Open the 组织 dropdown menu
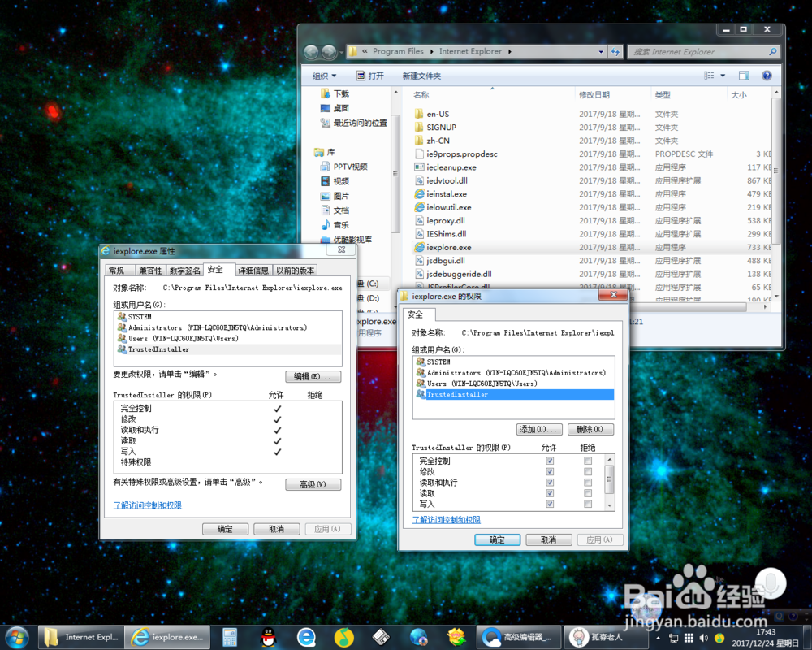The image size is (812, 650). (324, 76)
